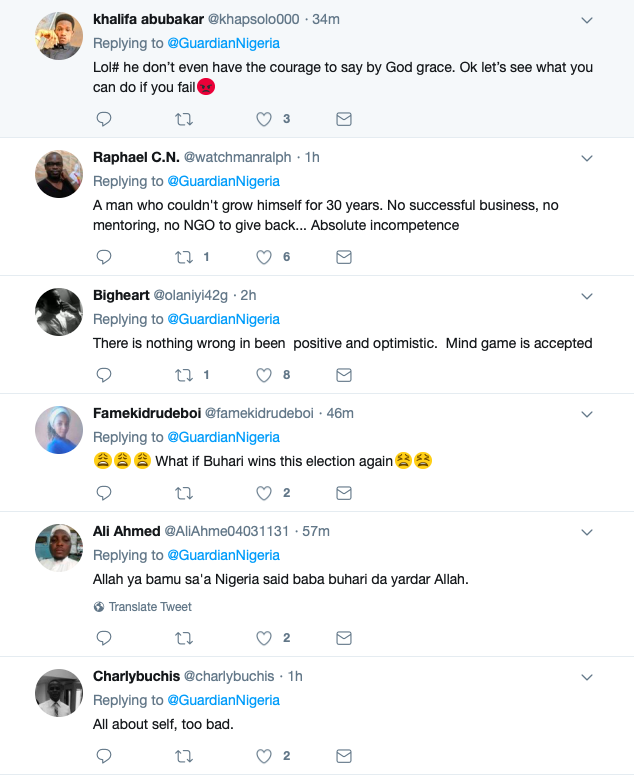Share Charlybuchis's tweet via message icon
This screenshot has height=776, width=634.
(343, 756)
